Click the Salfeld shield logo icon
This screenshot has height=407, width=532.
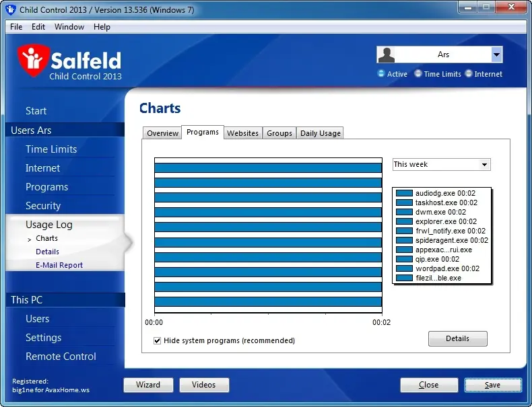[33, 60]
